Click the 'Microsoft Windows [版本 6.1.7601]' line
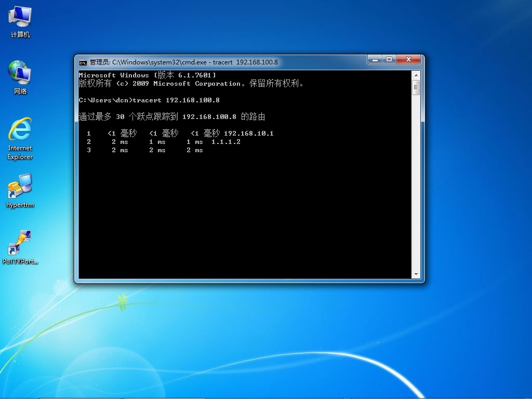Viewport: 532px width, 399px height. coord(147,75)
